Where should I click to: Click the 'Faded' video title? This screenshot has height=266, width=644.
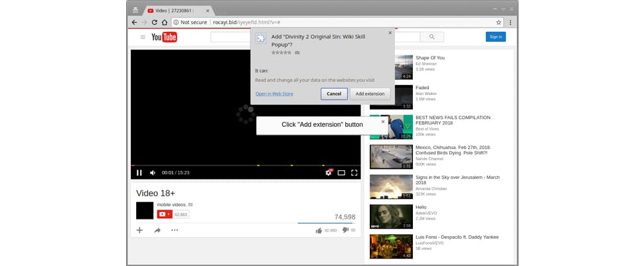pyautogui.click(x=422, y=88)
